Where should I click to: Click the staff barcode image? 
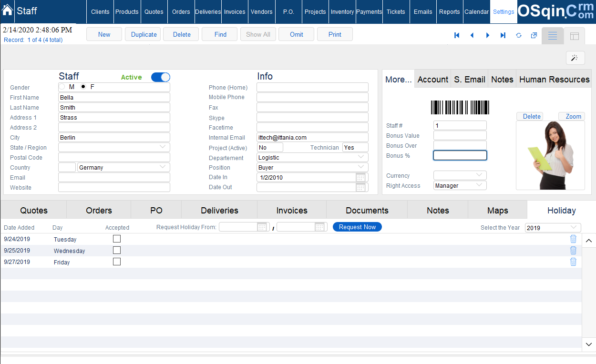coord(460,107)
